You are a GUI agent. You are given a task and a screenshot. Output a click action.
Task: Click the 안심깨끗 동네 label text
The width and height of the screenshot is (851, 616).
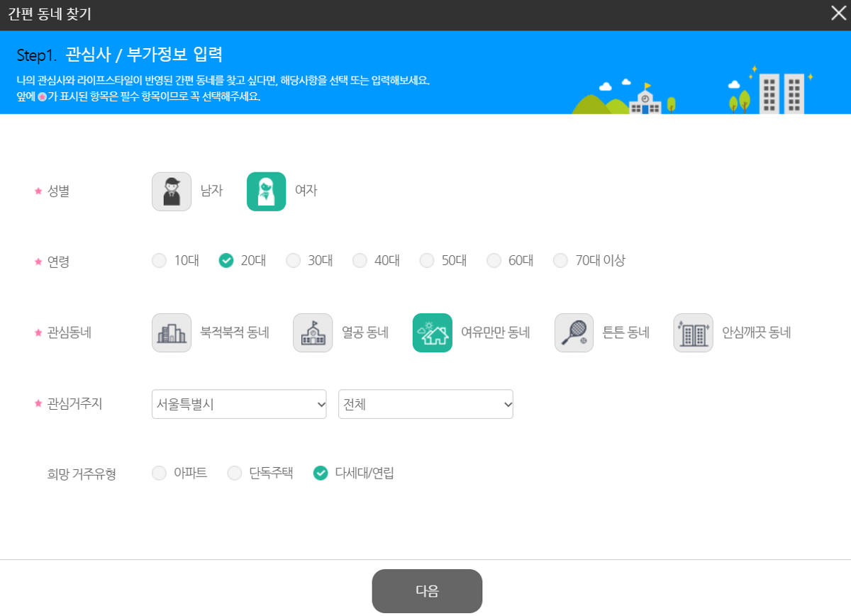click(x=757, y=332)
